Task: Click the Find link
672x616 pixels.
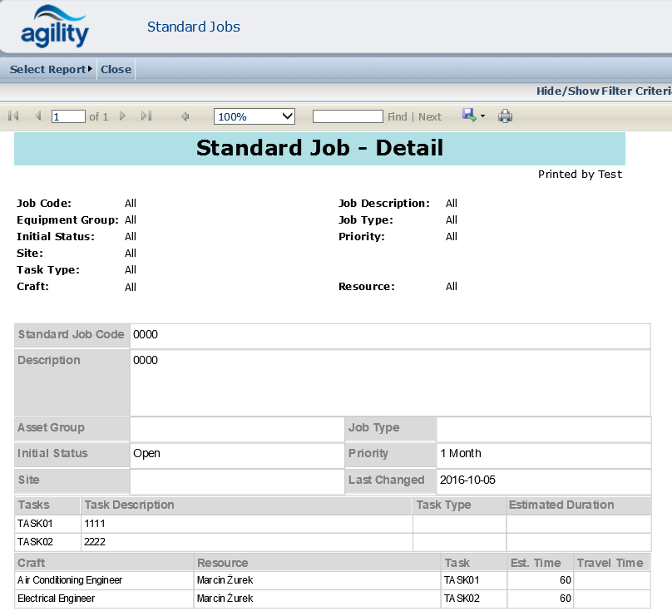Action: [397, 117]
